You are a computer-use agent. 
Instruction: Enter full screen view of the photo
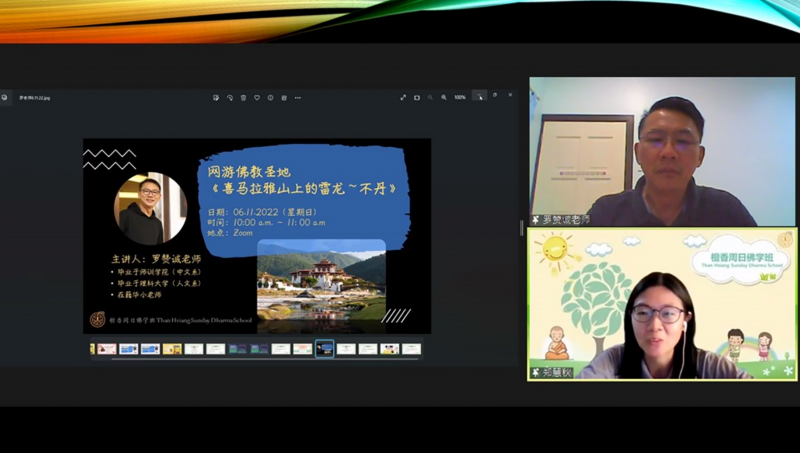tap(403, 97)
